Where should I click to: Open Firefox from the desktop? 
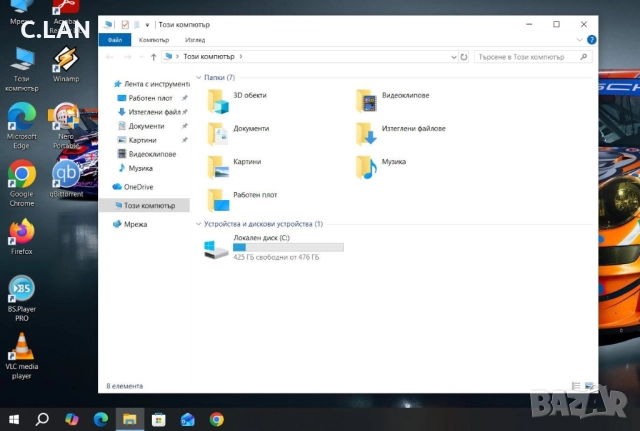(x=20, y=234)
